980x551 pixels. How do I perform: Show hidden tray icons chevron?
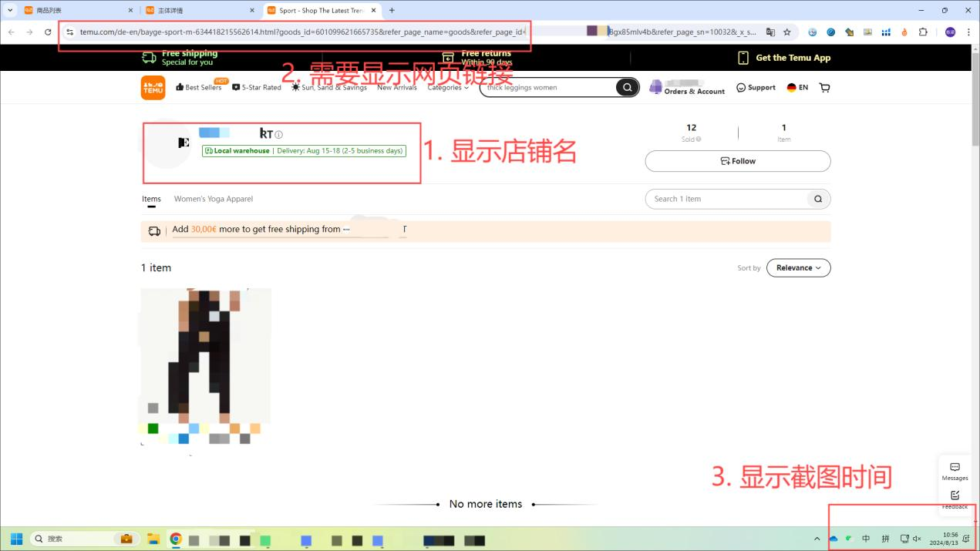click(x=817, y=539)
